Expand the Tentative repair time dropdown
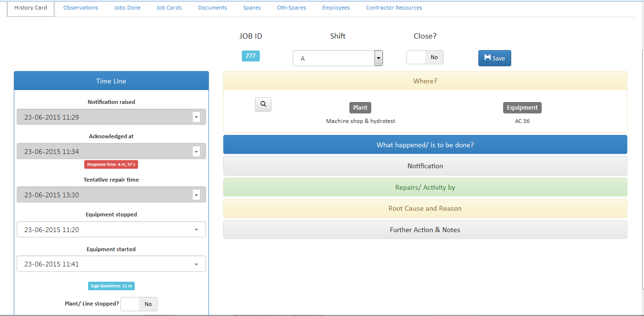644x316 pixels. [x=196, y=195]
